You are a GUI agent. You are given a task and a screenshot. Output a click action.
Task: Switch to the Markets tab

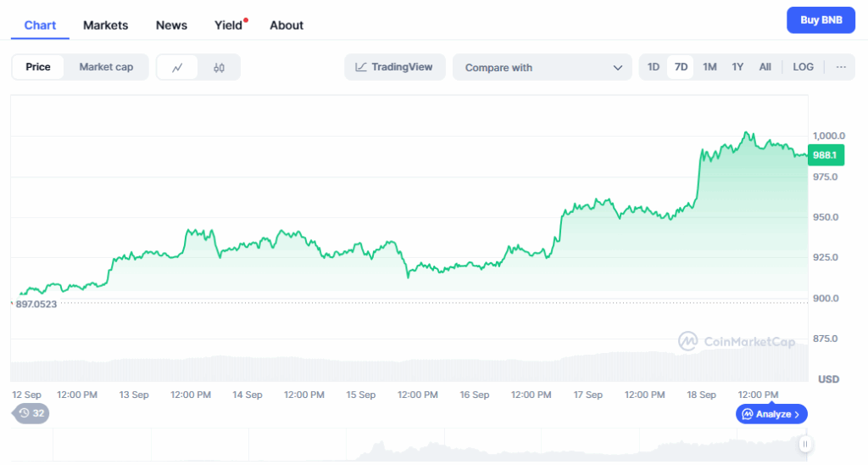106,25
